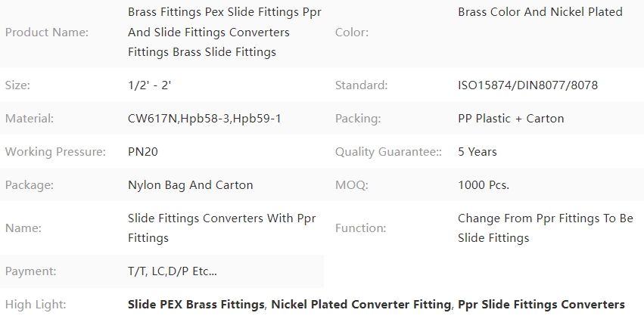Click the Brass Color And Nickel Plated value
Screen dimensions: 644x319
[540, 12]
